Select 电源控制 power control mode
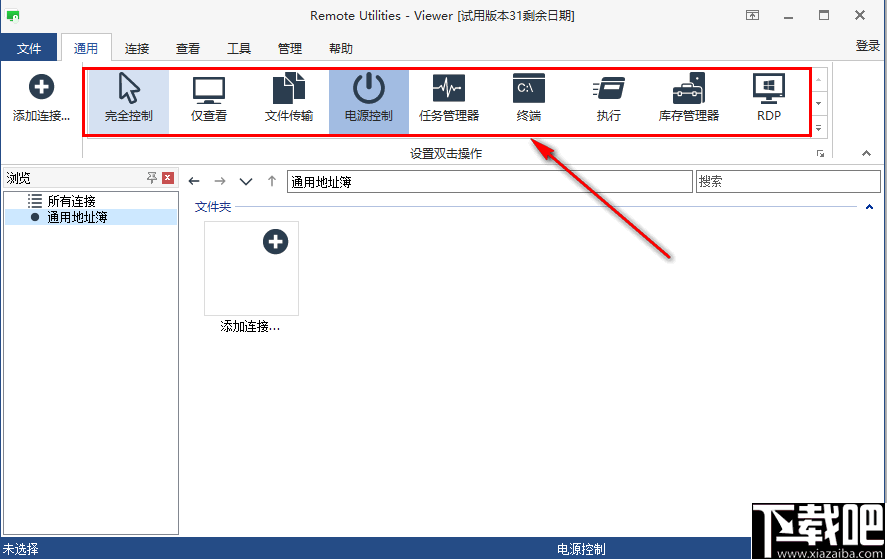The height and width of the screenshot is (559, 887). [369, 101]
